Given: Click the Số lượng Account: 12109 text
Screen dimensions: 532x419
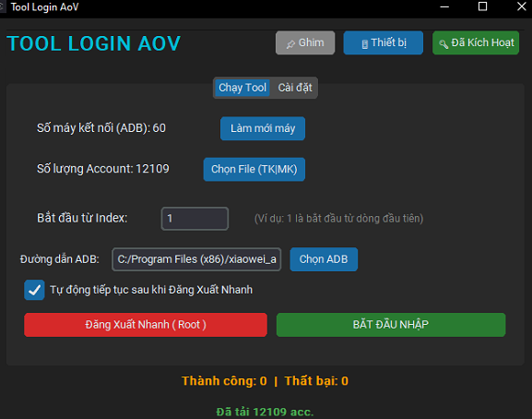Looking at the screenshot, I should coord(102,169).
